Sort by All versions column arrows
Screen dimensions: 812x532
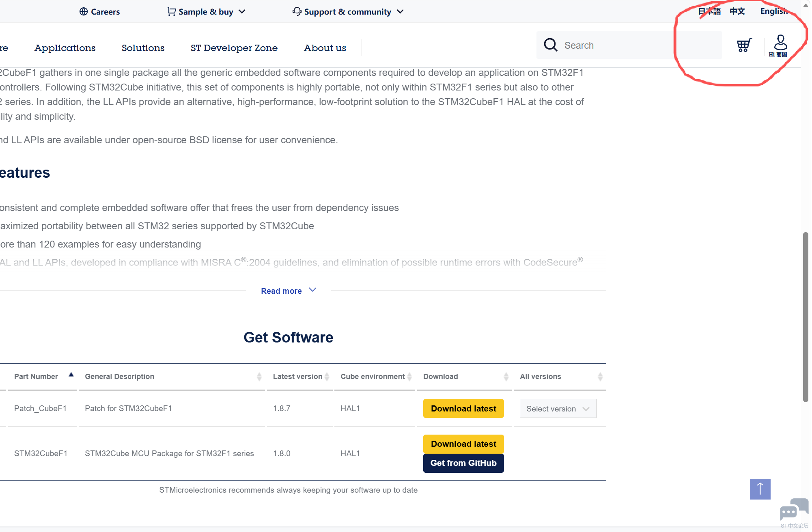coord(600,377)
